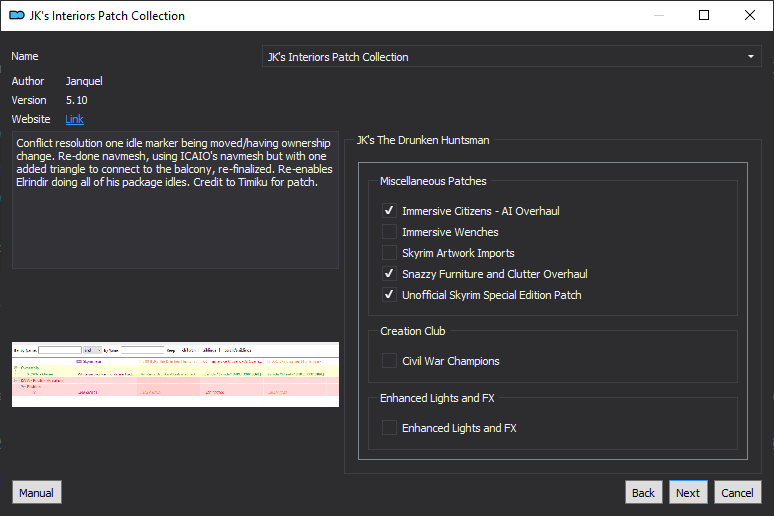
Task: Proceed with the Next button
Action: [688, 493]
